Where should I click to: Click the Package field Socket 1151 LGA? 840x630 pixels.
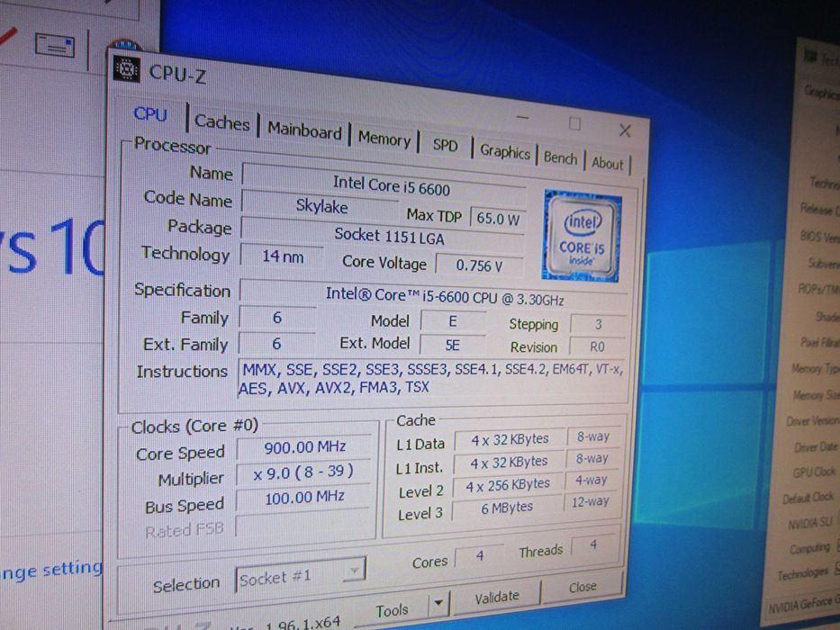tap(383, 236)
